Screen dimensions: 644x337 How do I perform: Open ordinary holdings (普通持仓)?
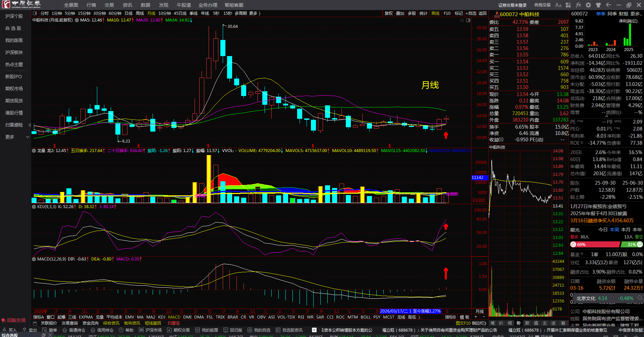[74, 330]
